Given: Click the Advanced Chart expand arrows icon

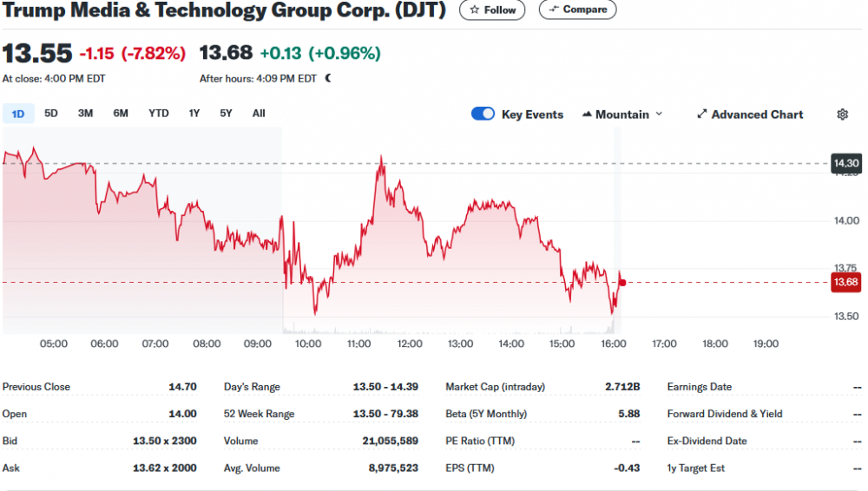Looking at the screenshot, I should click(702, 115).
